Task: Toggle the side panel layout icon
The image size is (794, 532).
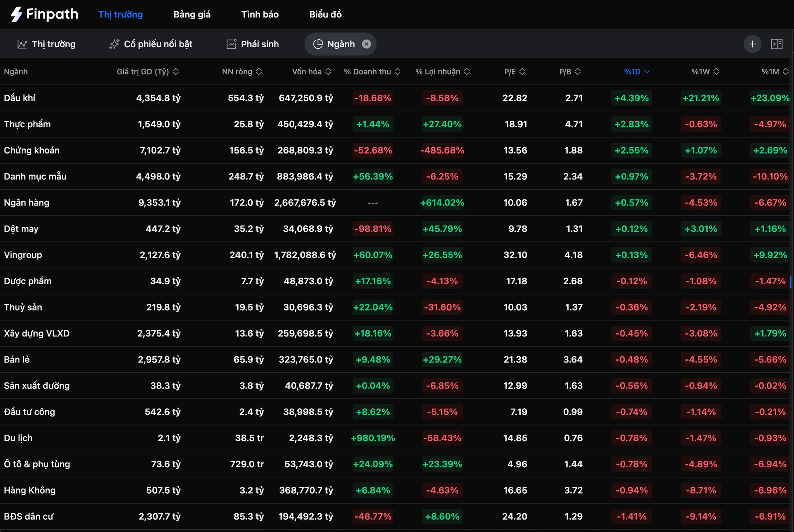Action: pos(777,44)
